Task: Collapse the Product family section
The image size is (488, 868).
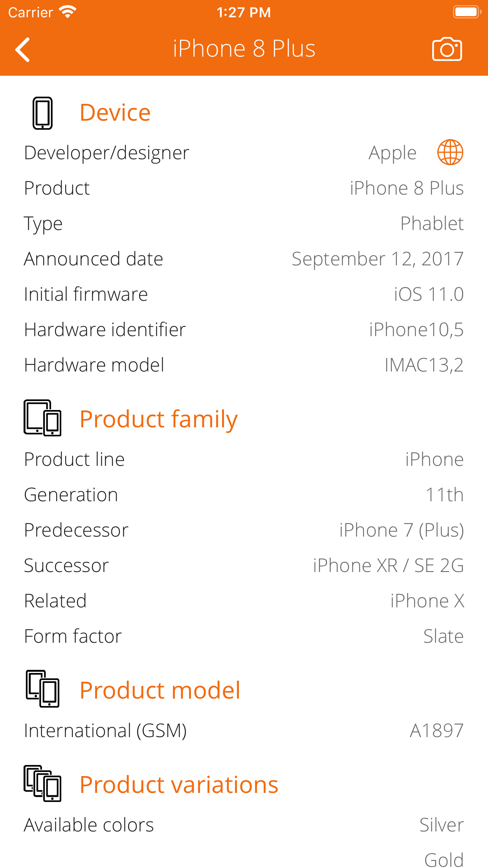Action: point(158,418)
